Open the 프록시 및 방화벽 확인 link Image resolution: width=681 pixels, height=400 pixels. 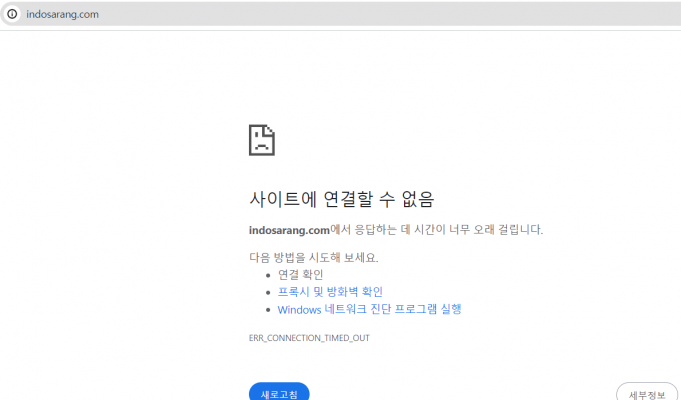pos(330,292)
